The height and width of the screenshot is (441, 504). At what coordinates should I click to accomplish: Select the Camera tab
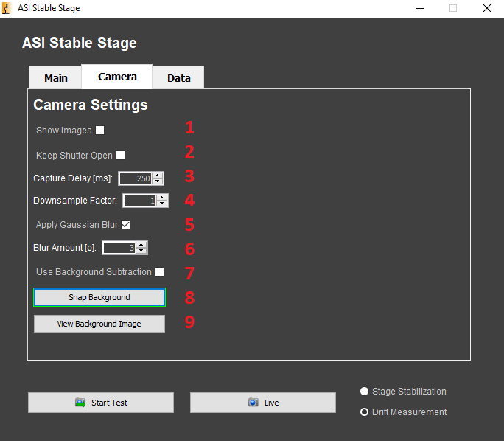(x=117, y=77)
